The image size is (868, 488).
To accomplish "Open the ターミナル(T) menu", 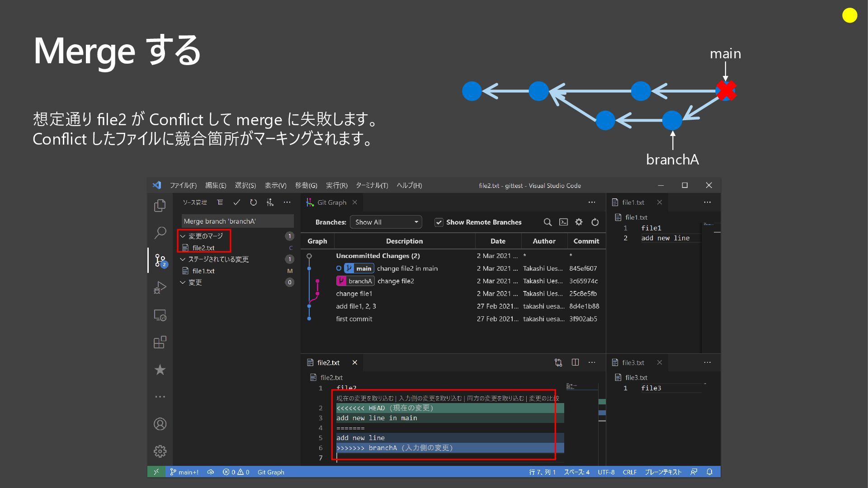I will (x=372, y=185).
